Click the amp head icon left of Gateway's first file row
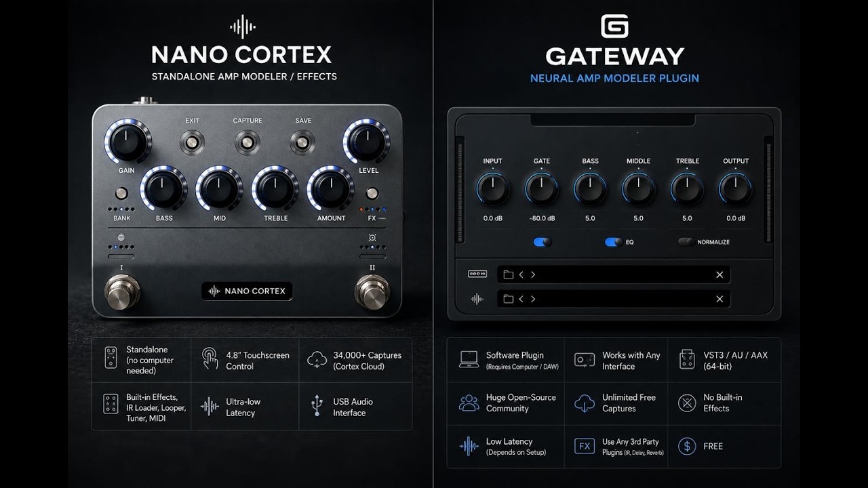 (x=477, y=274)
